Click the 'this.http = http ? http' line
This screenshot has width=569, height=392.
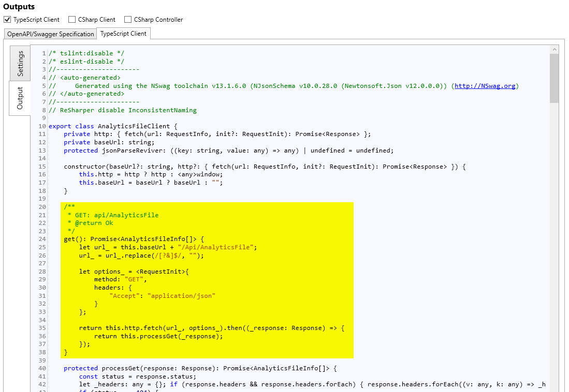(x=151, y=174)
